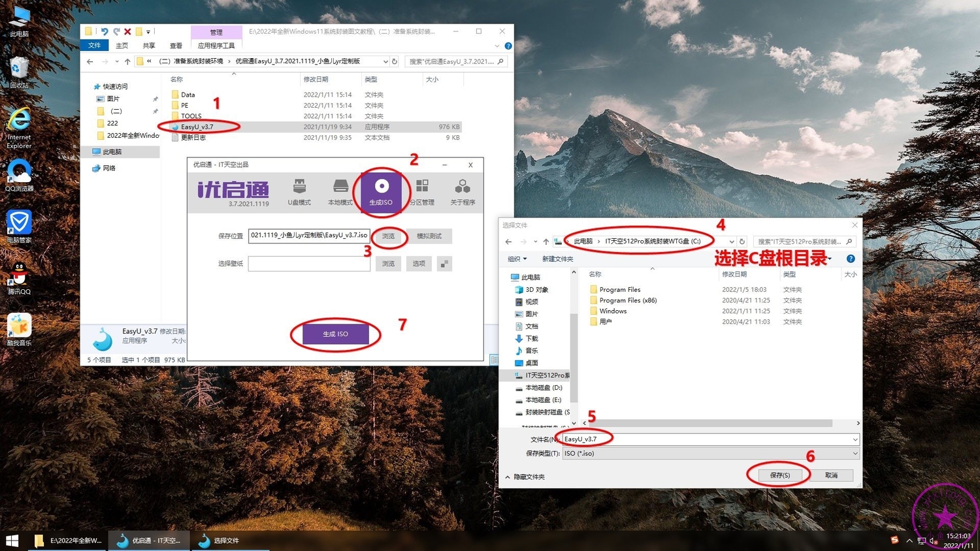Click 浏览 next to 保存位置 field

pyautogui.click(x=388, y=236)
